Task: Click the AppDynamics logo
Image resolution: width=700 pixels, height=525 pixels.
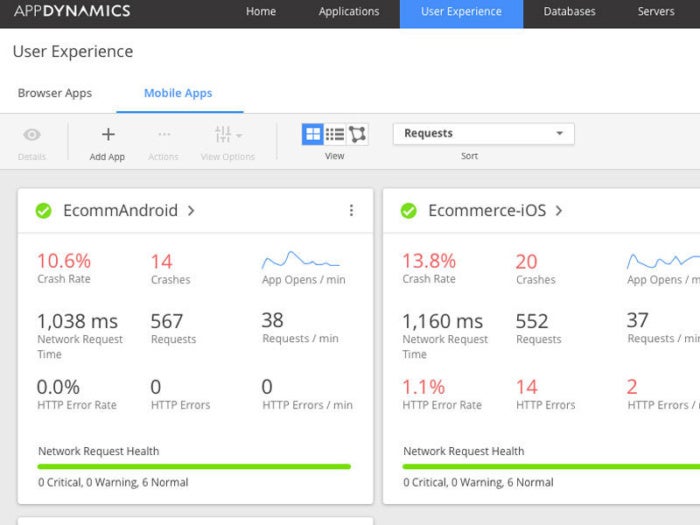Action: [72, 11]
